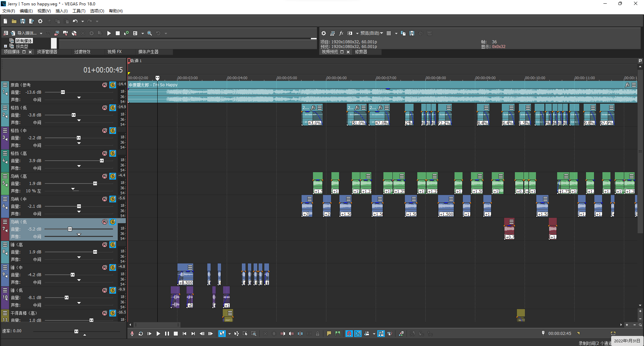Click Play in the timeline transport bar
This screenshot has height=346, width=644.
[x=158, y=334]
